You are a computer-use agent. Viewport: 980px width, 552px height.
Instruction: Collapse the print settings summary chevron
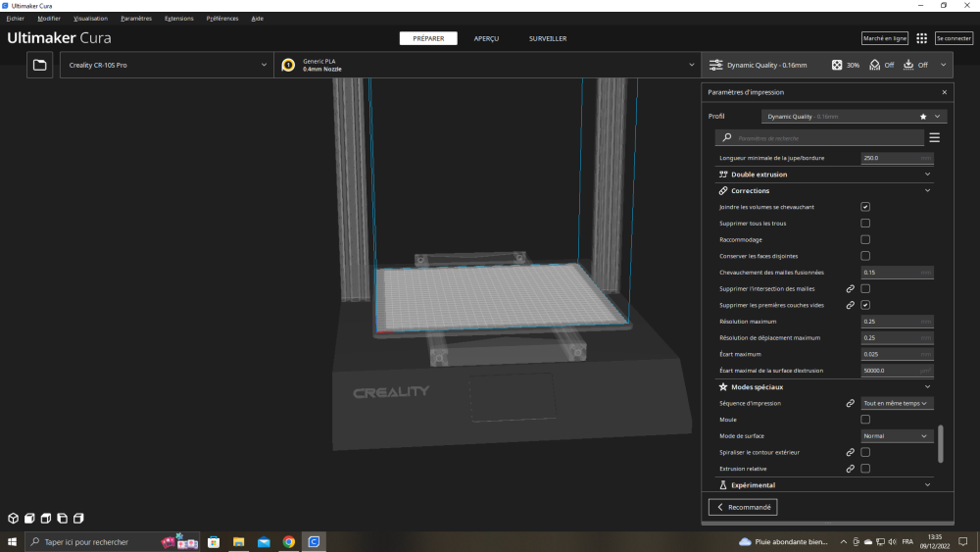pyautogui.click(x=943, y=65)
